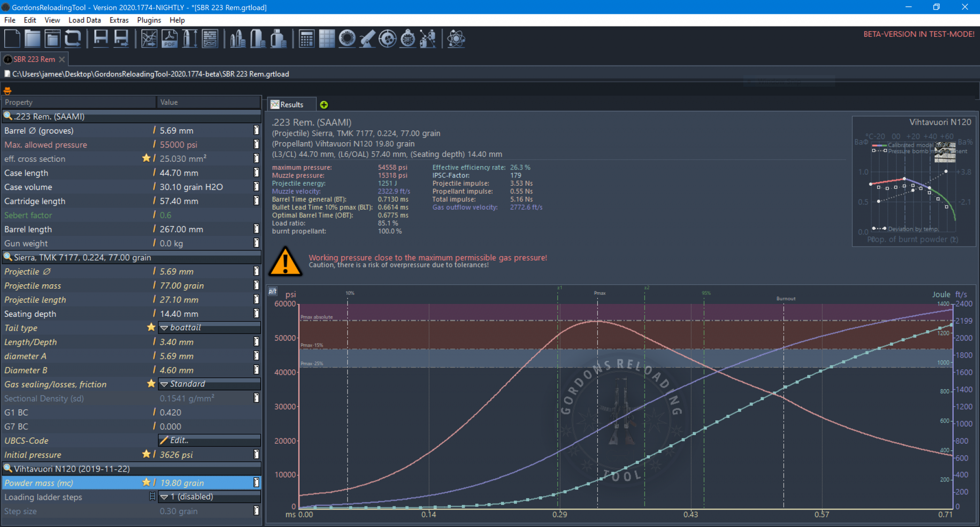Viewport: 980px width, 527px height.
Task: Toggle the star beside Powder mass
Action: pos(146,482)
